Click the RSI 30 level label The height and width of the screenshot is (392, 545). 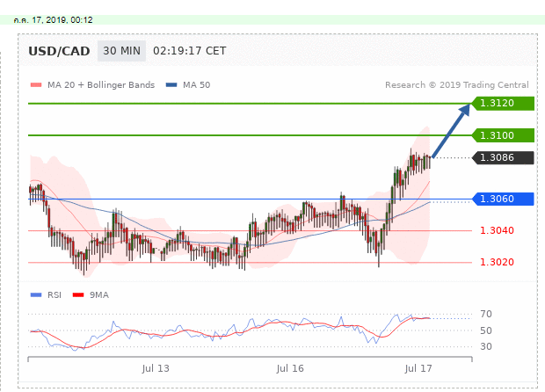(486, 346)
